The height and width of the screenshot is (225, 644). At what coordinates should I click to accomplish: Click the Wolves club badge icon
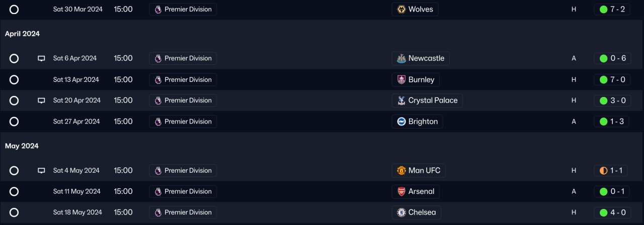(x=401, y=10)
